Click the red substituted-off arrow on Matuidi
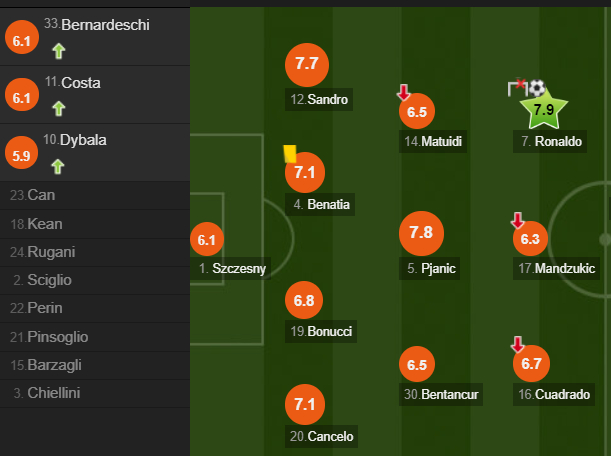This screenshot has width=611, height=456. pyautogui.click(x=404, y=92)
